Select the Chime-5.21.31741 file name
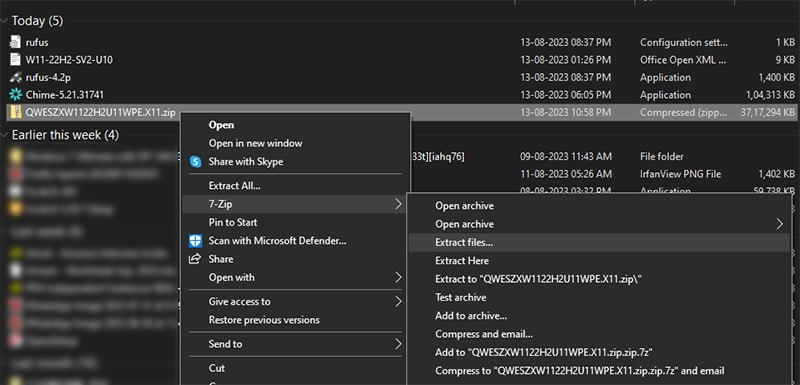Image resolution: width=800 pixels, height=385 pixels. [65, 95]
